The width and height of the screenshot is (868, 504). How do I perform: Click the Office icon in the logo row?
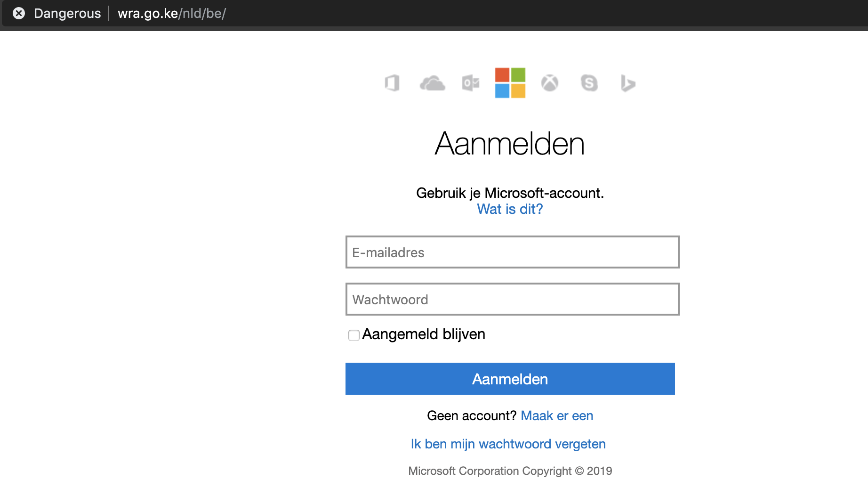point(392,83)
